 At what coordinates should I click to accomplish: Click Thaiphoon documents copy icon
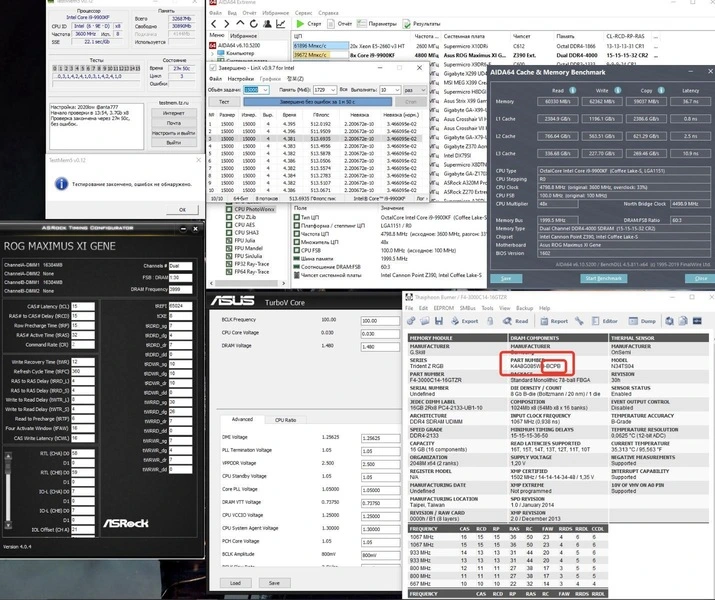[683, 321]
